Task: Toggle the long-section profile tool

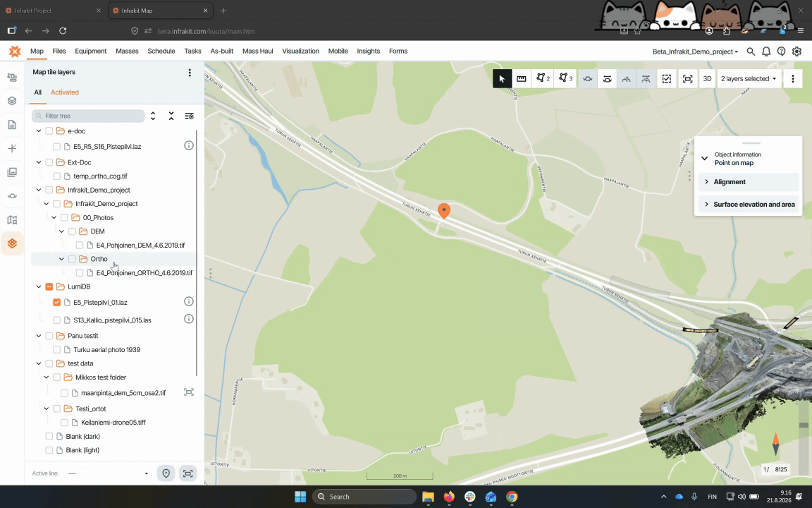Action: click(x=626, y=79)
